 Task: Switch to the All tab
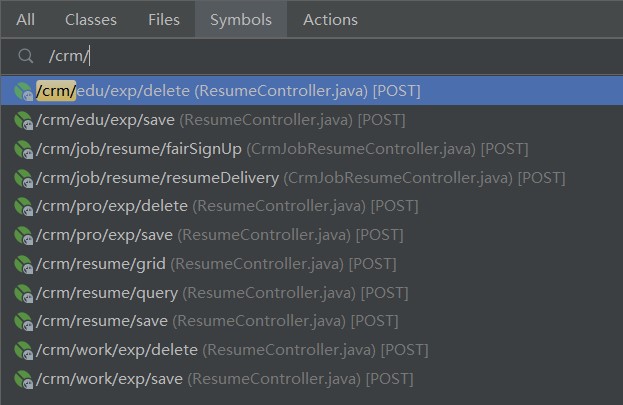pyautogui.click(x=25, y=19)
